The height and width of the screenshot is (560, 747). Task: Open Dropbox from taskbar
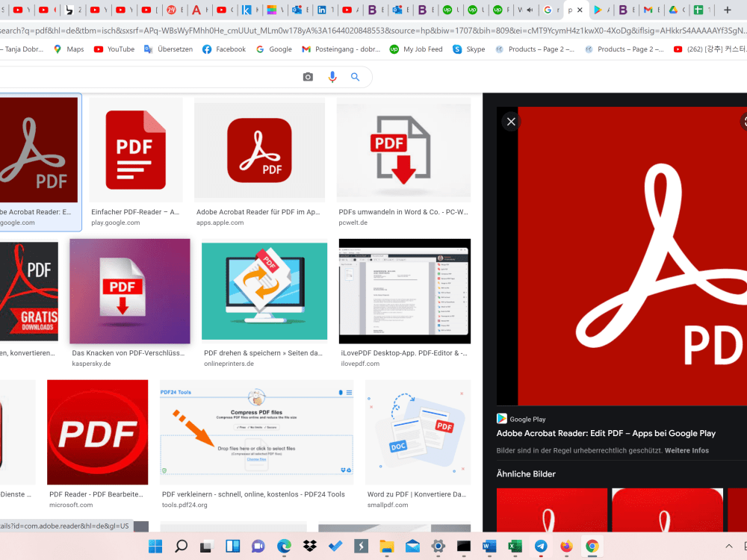pos(310,547)
